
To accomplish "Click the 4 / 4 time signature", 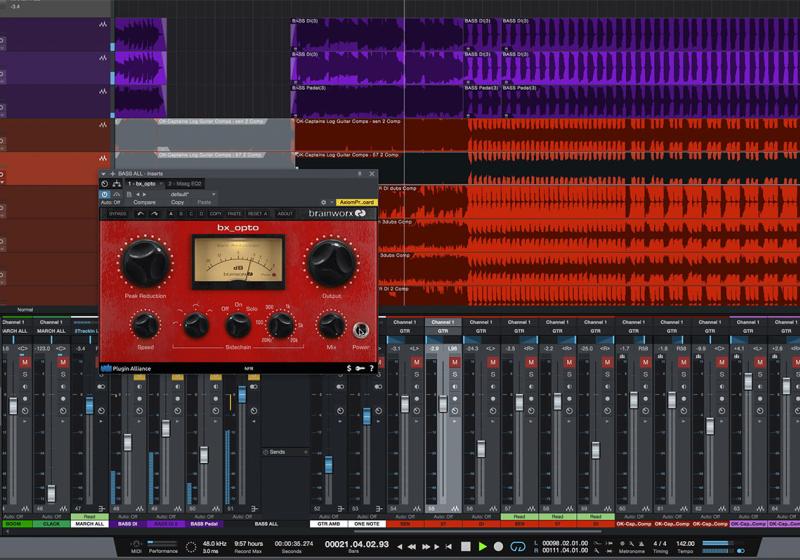I will tap(660, 544).
